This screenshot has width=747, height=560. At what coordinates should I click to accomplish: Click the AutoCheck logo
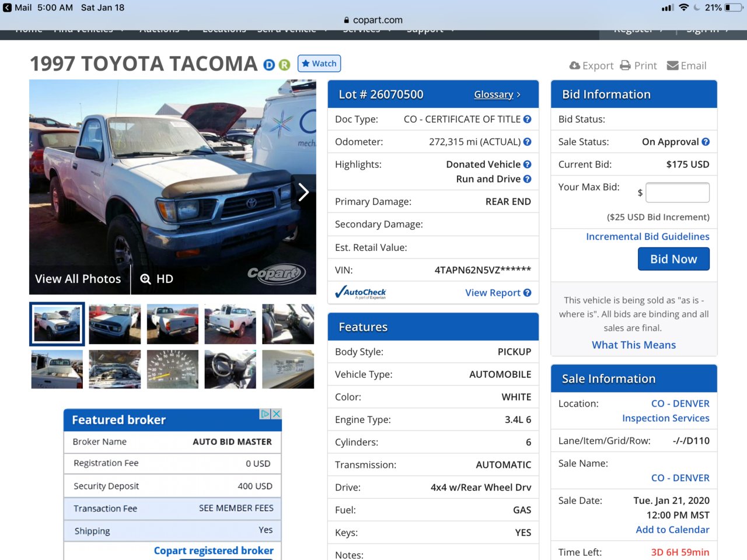click(x=361, y=292)
